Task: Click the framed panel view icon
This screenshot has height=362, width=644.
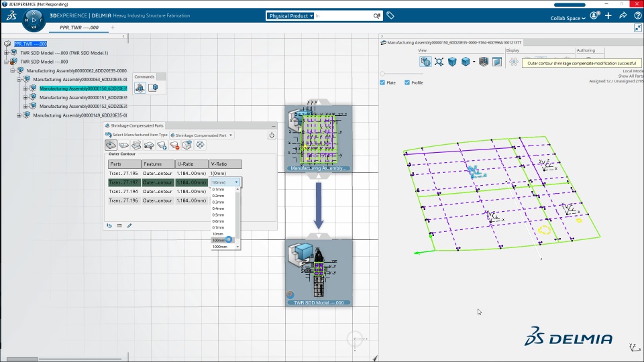Action: (497, 62)
